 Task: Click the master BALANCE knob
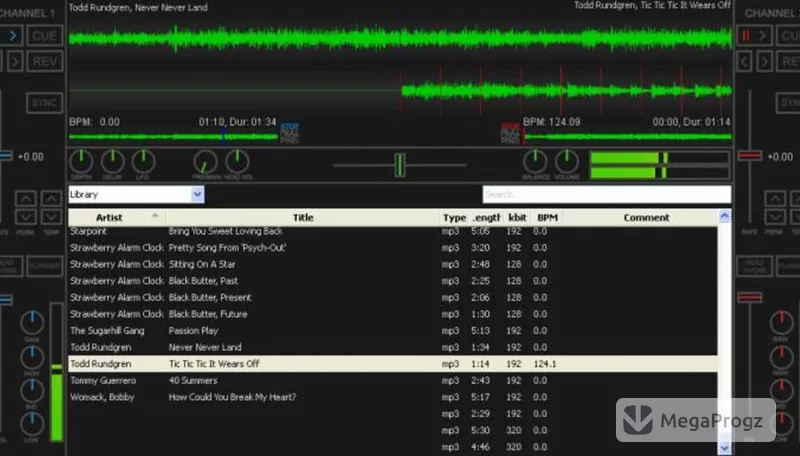[x=535, y=162]
